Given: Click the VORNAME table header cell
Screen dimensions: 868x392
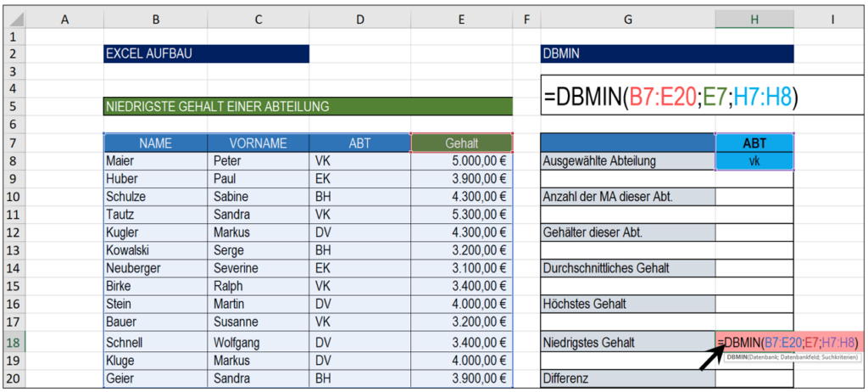Looking at the screenshot, I should (259, 143).
